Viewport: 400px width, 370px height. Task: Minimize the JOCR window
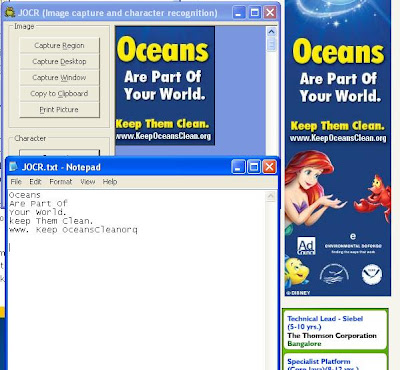(x=239, y=13)
